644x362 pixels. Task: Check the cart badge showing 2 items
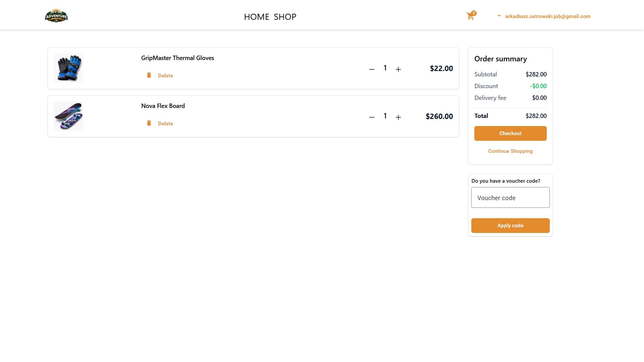click(x=474, y=13)
